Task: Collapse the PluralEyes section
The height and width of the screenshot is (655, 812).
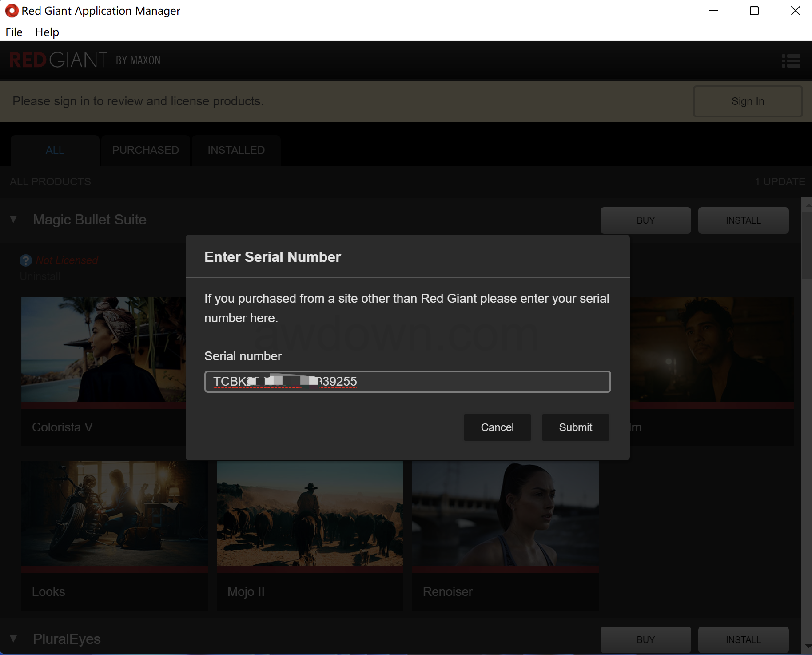Action: (x=13, y=639)
